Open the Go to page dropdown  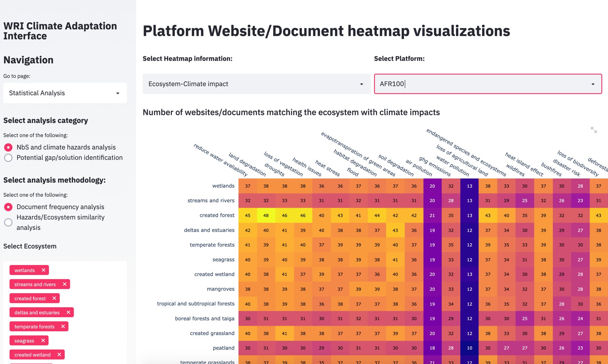65,93
